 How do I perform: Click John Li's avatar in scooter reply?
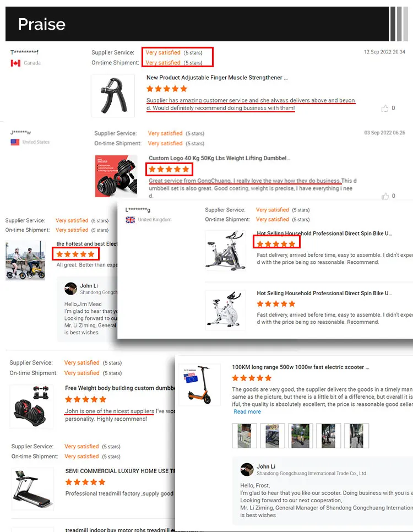pos(247,470)
